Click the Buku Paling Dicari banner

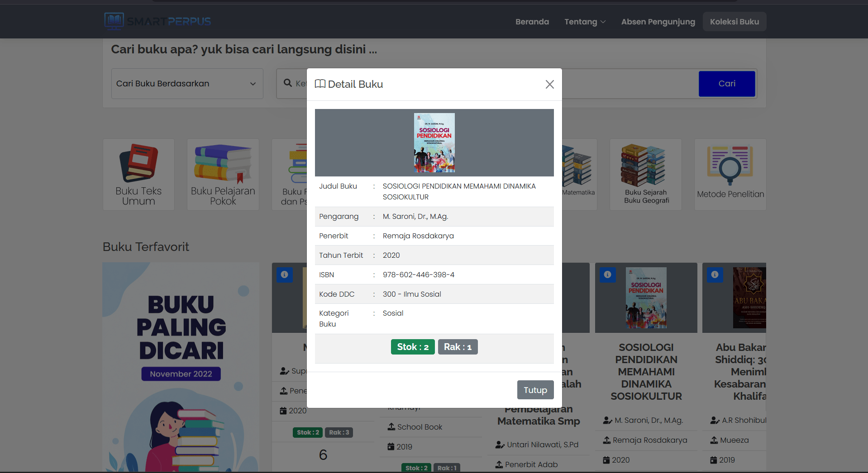coord(181,367)
